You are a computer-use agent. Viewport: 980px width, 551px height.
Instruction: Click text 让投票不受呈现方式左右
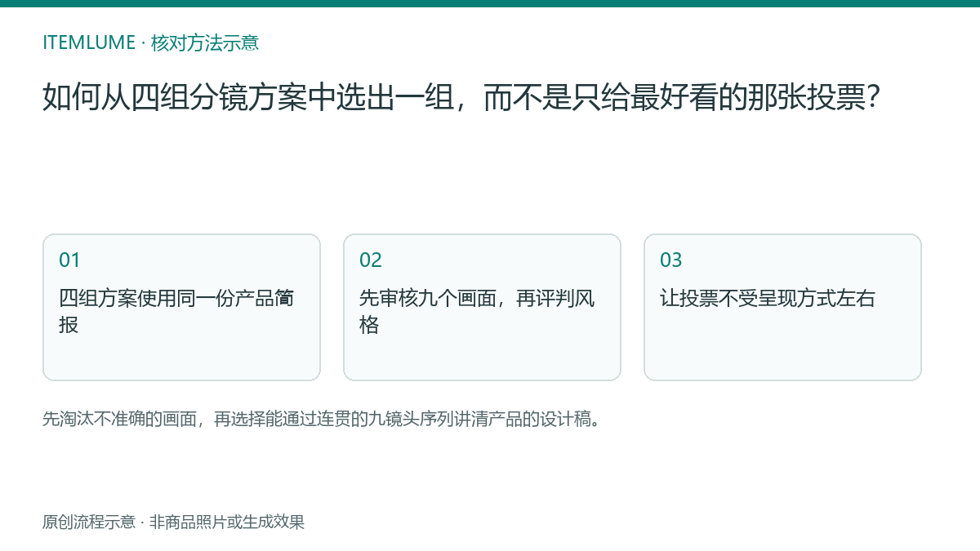tap(768, 298)
